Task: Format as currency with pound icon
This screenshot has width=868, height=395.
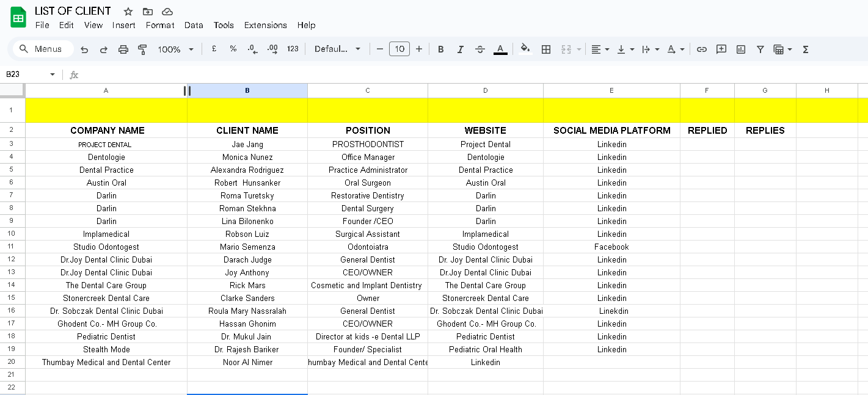Action: [214, 49]
